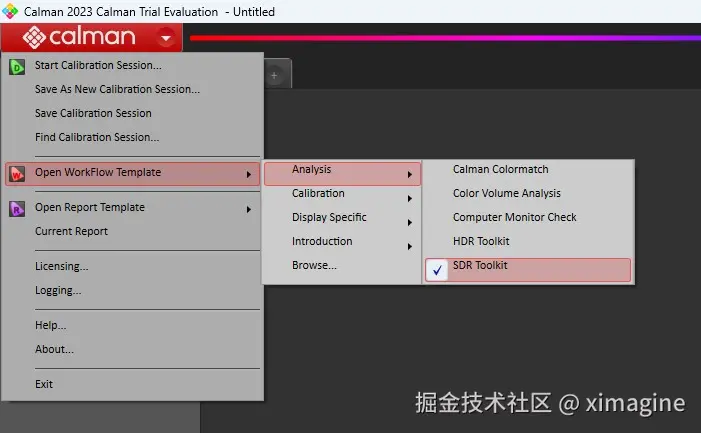Expand the Introduction submenu arrow
The width and height of the screenshot is (701, 433).
(x=410, y=247)
